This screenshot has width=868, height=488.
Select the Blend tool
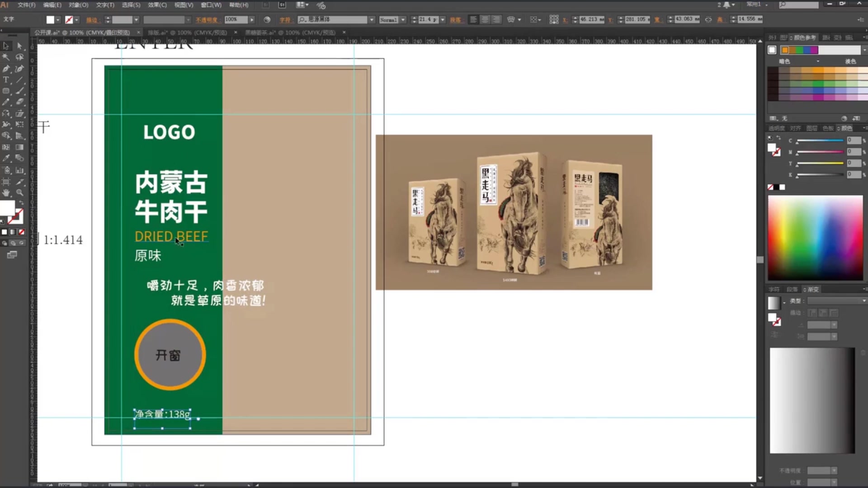pyautogui.click(x=19, y=158)
